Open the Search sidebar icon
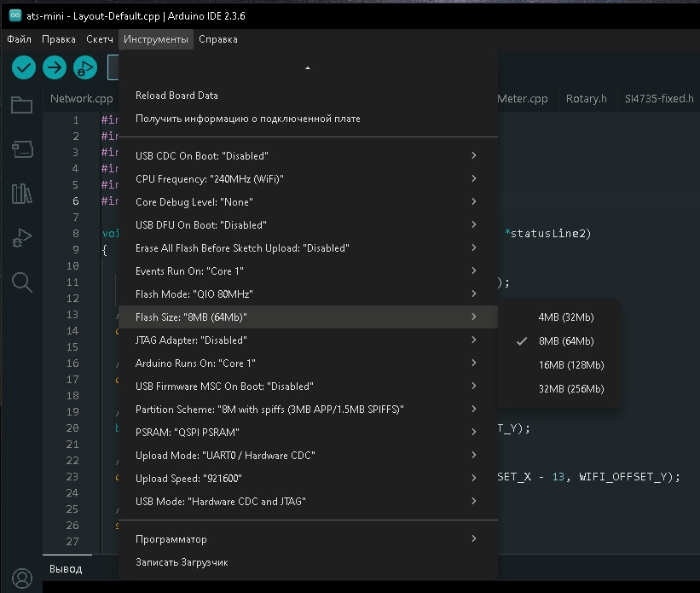The width and height of the screenshot is (700, 593). pyautogui.click(x=22, y=282)
